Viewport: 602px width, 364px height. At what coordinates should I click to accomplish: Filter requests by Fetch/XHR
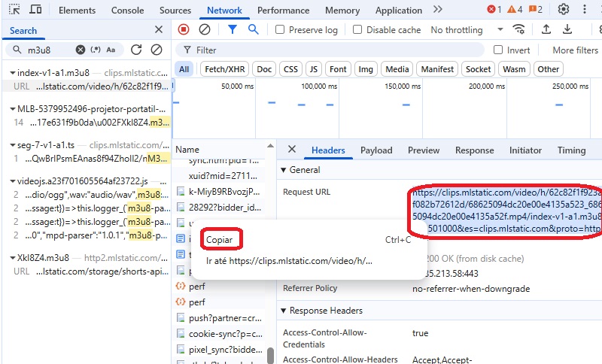(x=224, y=69)
